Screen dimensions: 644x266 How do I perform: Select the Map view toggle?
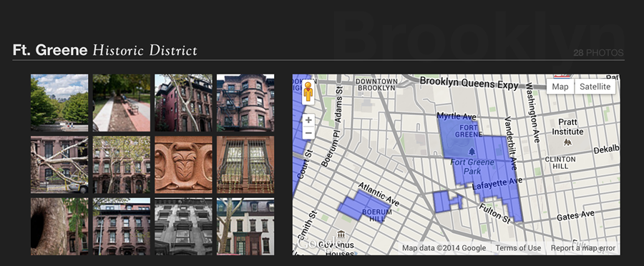coord(560,87)
